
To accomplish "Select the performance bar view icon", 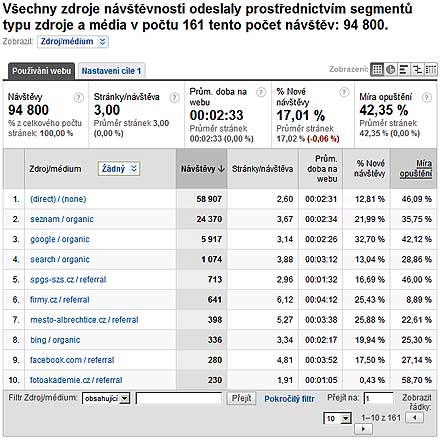I will pyautogui.click(x=404, y=70).
